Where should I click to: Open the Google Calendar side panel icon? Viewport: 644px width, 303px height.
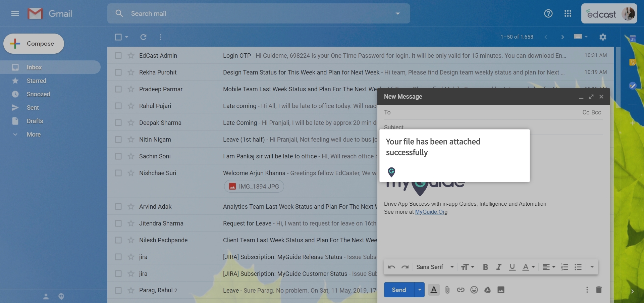633,39
